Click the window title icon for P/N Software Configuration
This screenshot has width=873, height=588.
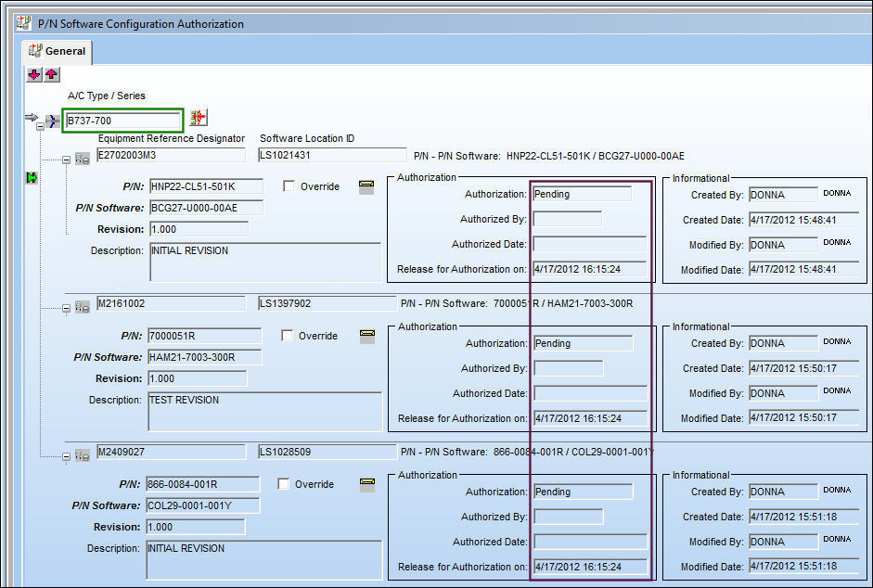[x=24, y=23]
